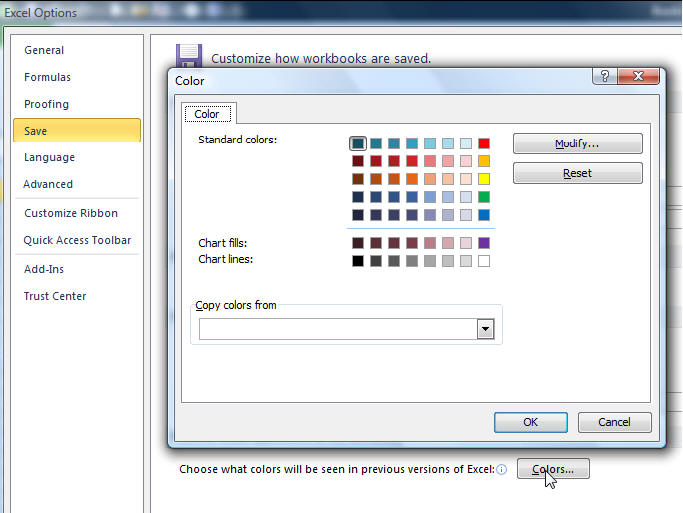Pick the gold-orange swatch at second row end
Image resolution: width=683 pixels, height=513 pixels.
click(x=484, y=161)
